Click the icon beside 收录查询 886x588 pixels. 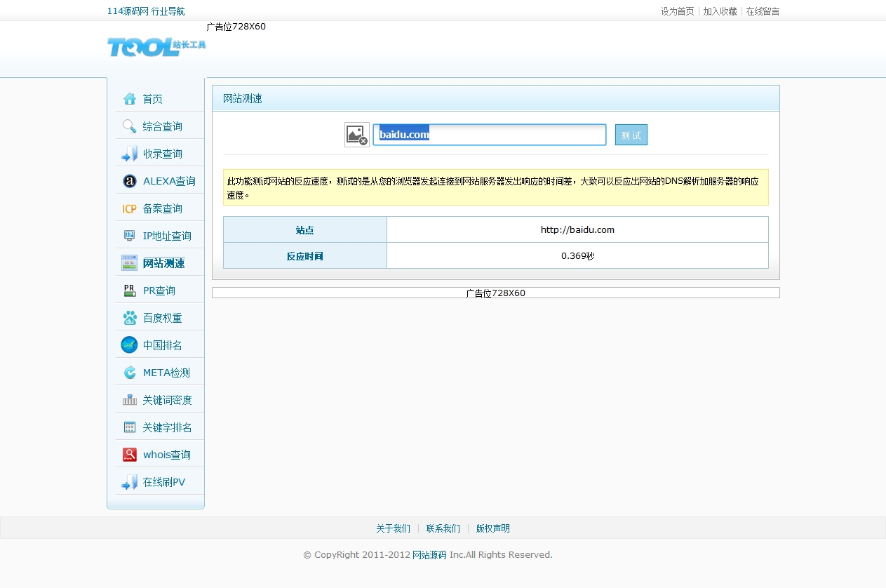point(130,154)
